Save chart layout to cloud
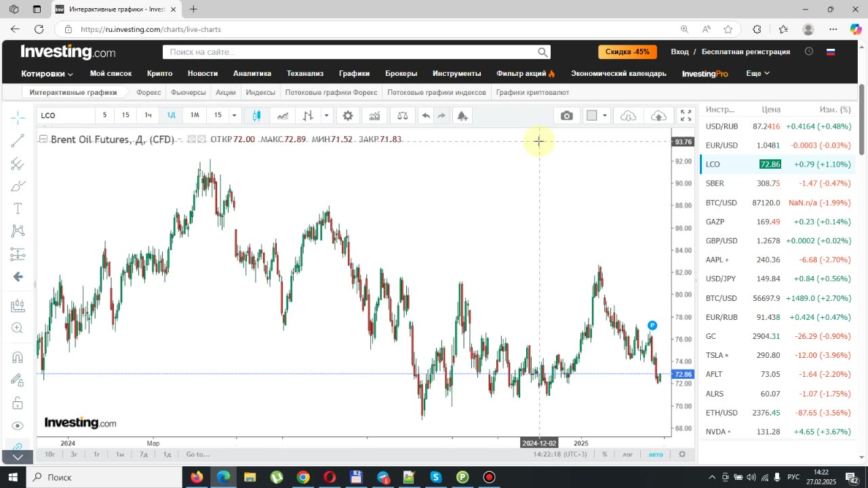 click(x=658, y=115)
